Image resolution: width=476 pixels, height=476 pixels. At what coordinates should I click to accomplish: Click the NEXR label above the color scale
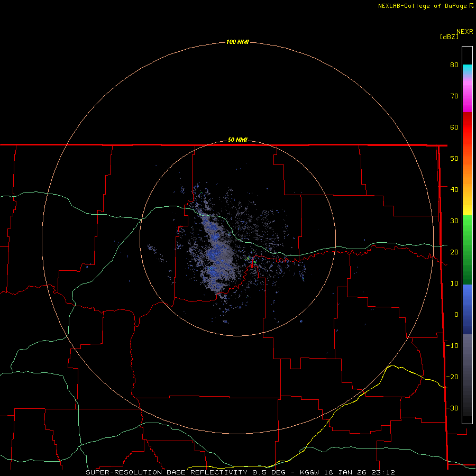tap(464, 32)
